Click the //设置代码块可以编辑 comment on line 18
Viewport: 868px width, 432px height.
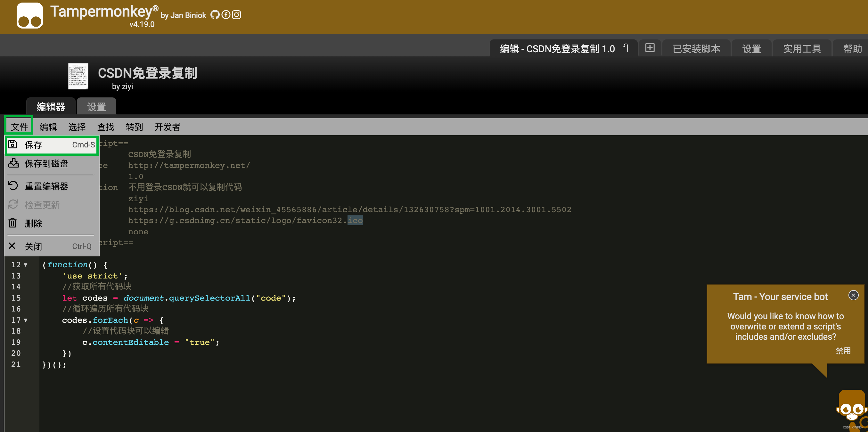(126, 331)
